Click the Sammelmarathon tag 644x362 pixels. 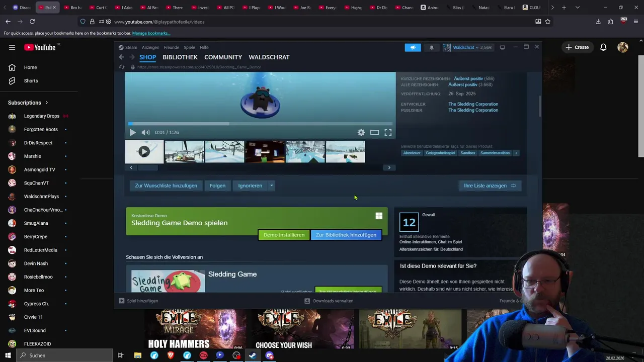pos(495,153)
